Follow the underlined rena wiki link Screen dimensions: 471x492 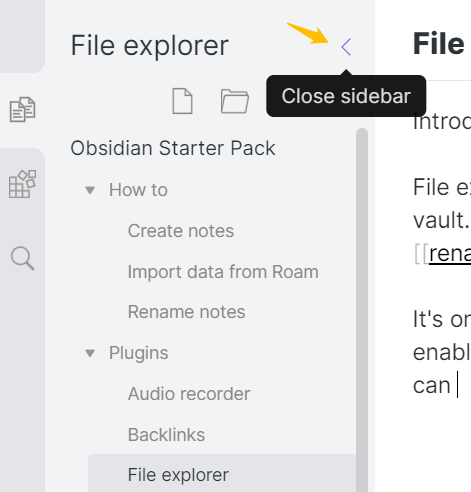pos(450,254)
